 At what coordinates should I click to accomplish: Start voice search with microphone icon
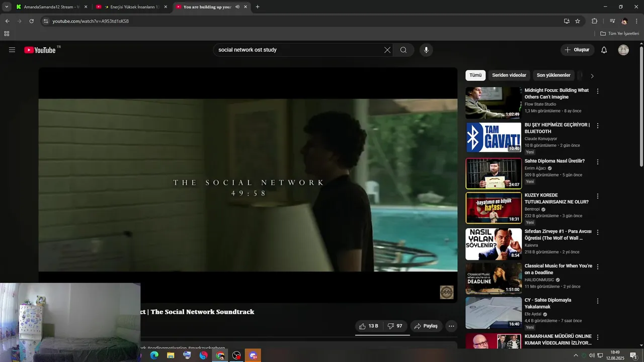click(426, 50)
